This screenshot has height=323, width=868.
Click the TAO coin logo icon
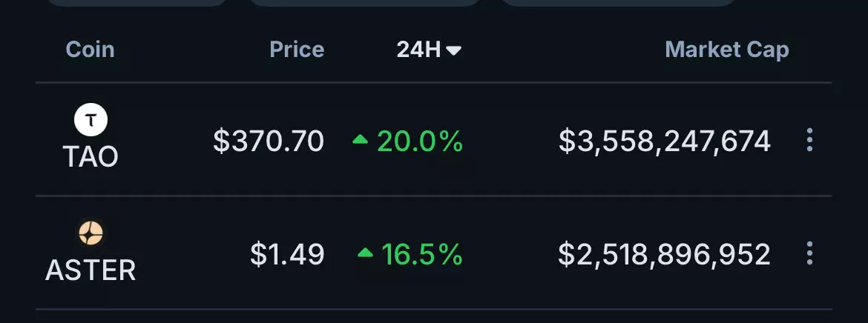[91, 120]
